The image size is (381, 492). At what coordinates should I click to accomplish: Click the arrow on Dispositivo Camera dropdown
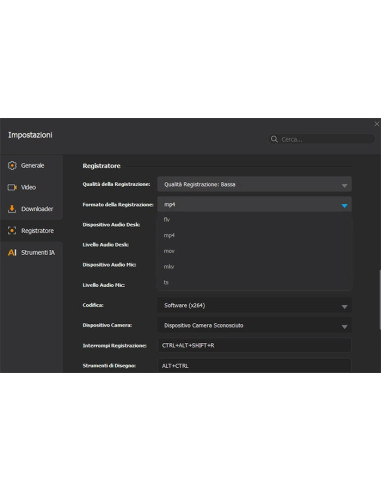345,327
